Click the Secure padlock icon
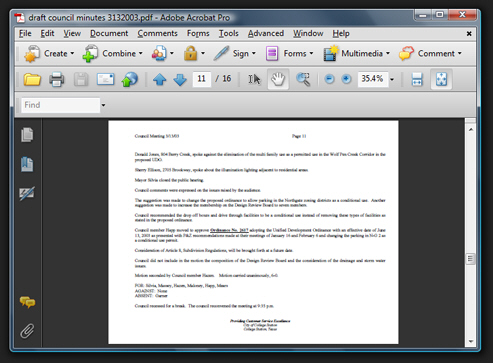This screenshot has width=493, height=363. (191, 53)
